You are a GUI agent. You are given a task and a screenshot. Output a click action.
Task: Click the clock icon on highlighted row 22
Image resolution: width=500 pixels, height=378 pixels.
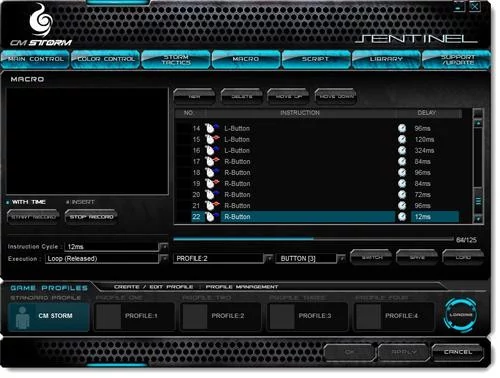click(402, 217)
